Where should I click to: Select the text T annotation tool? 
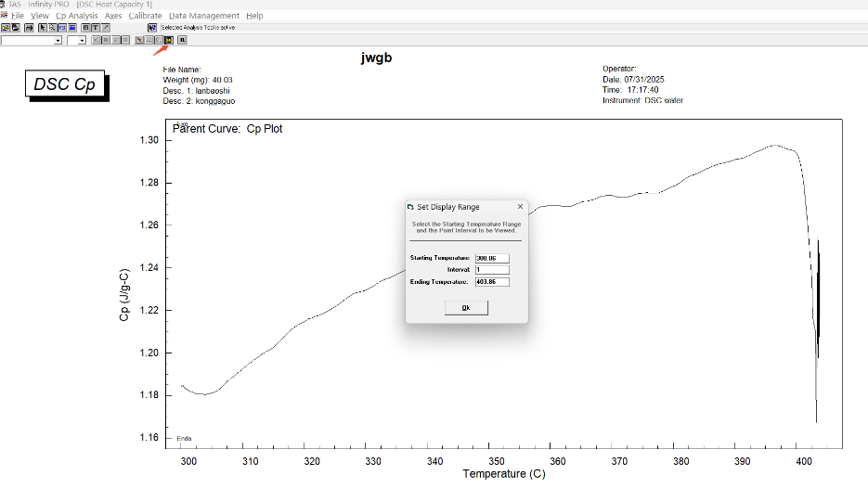(95, 28)
